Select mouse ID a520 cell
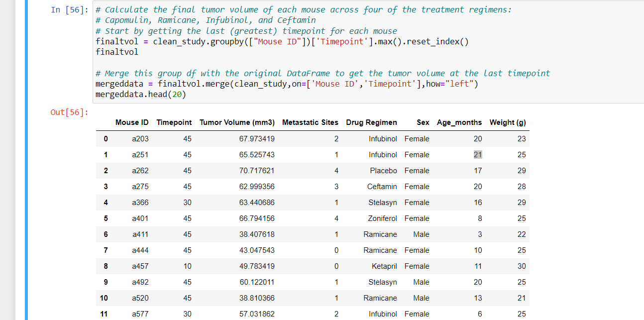Viewport: 644px width, 320px height. point(140,298)
